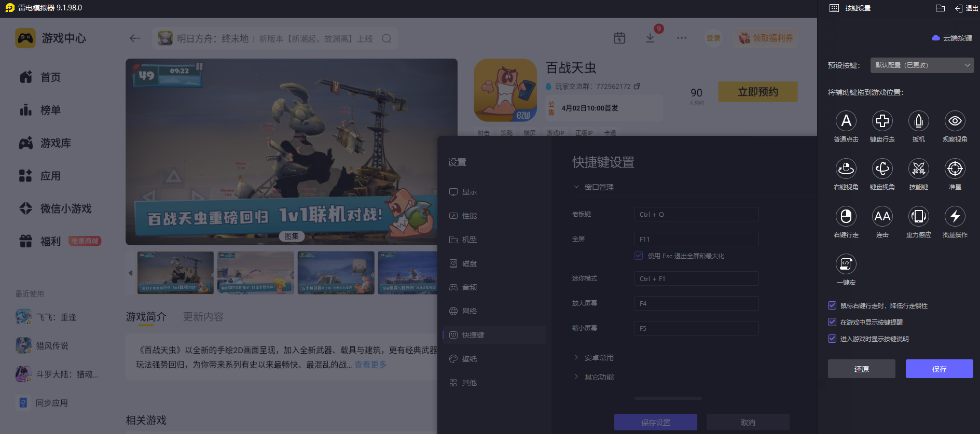
Task: Select the 键盘行走 keyboard walk icon
Action: [x=882, y=121]
